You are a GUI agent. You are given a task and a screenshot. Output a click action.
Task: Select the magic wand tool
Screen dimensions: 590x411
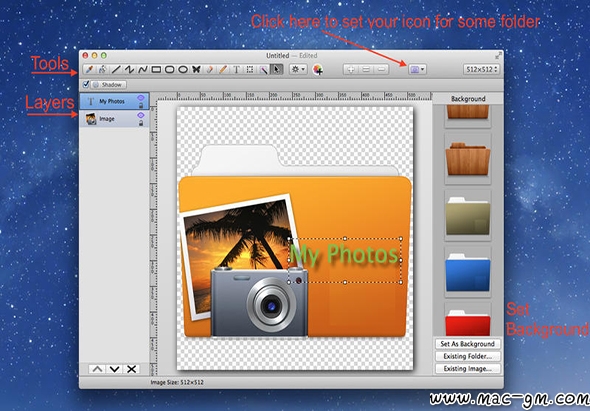tap(263, 70)
